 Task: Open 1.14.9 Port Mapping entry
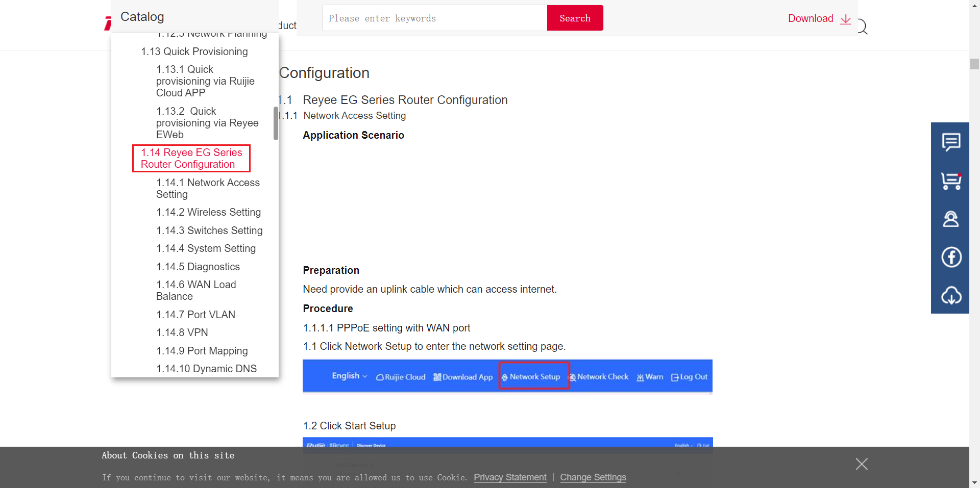click(x=202, y=351)
